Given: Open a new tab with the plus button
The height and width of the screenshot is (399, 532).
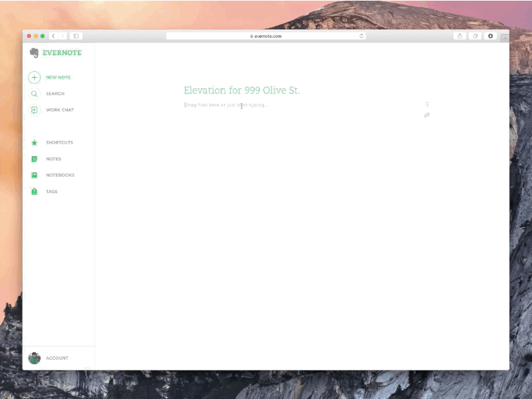Looking at the screenshot, I should pos(504,38).
